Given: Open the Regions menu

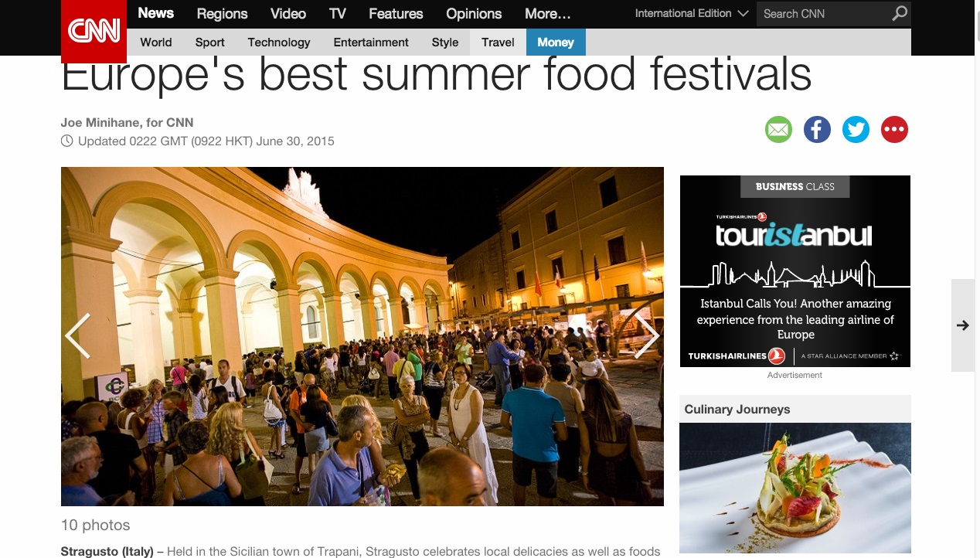Looking at the screenshot, I should [x=222, y=14].
